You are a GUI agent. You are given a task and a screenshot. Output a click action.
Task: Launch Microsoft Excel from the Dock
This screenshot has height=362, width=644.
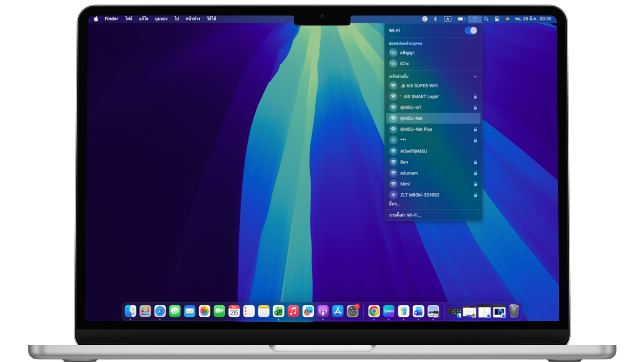click(278, 311)
